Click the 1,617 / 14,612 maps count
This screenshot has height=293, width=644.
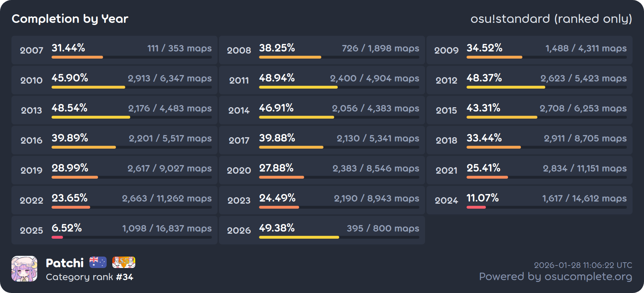coord(584,198)
